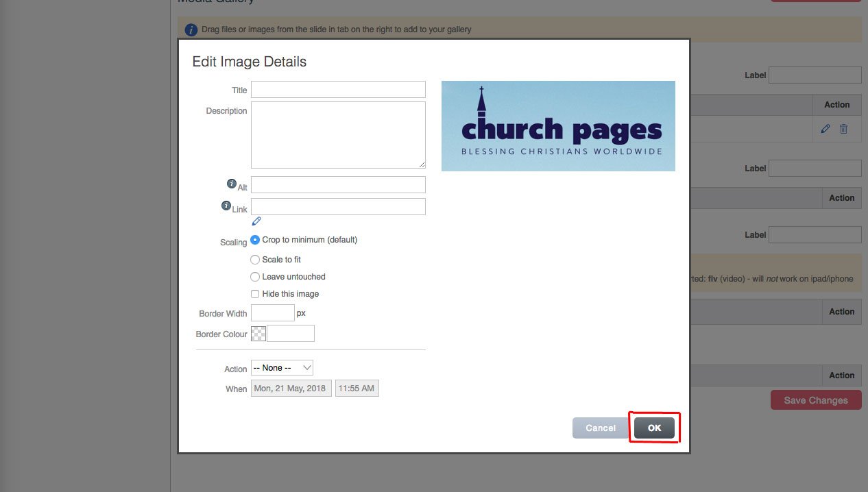Screen dimensions: 868x492
Task: Click the third Label input on background page
Action: 815,234
